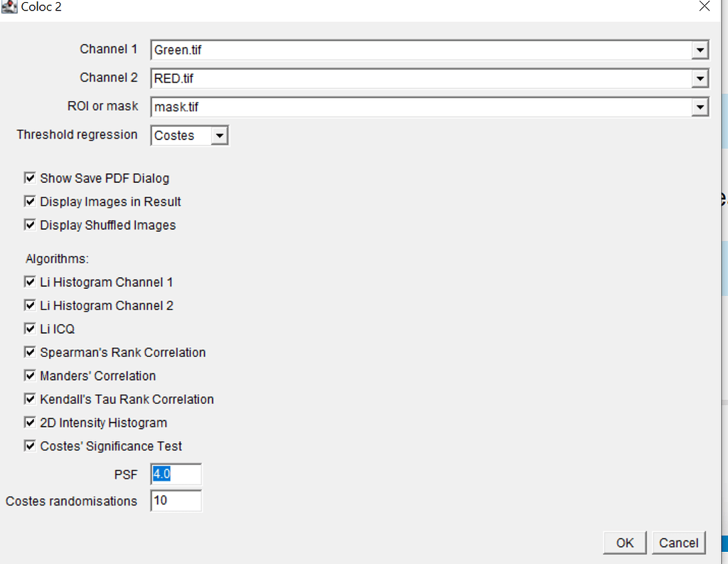Disable the 2D Intensity Histogram option
728x564 pixels.
[x=30, y=422]
